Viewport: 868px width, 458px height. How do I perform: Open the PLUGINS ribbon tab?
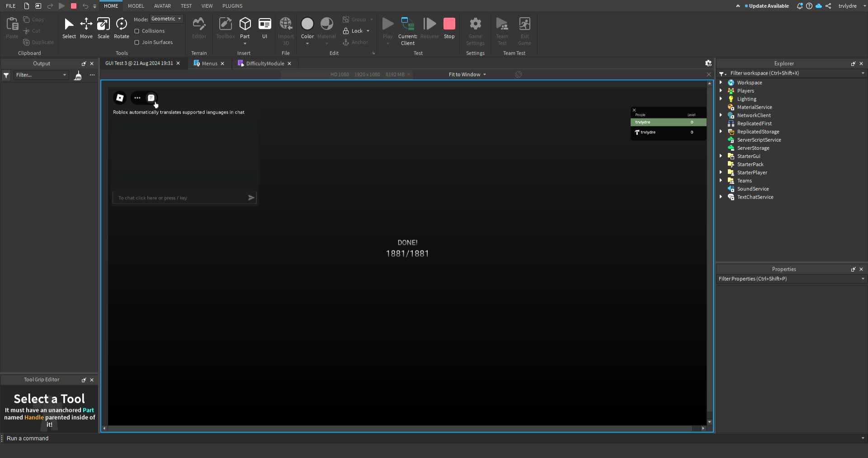click(x=232, y=6)
